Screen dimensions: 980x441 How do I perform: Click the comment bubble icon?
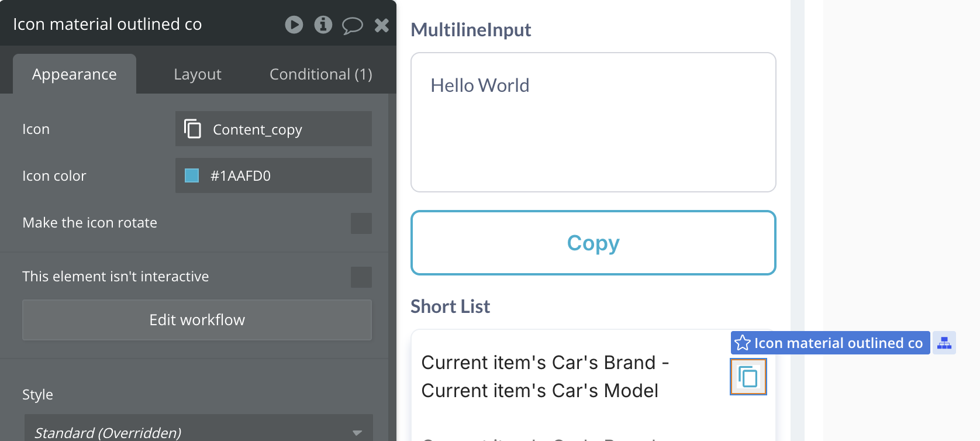[352, 26]
